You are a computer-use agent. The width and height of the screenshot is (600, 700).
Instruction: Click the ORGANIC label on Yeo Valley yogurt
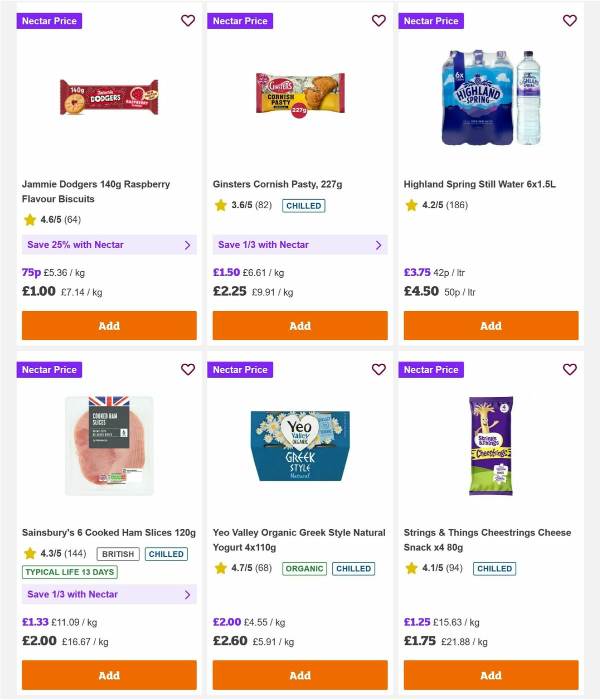coord(304,569)
